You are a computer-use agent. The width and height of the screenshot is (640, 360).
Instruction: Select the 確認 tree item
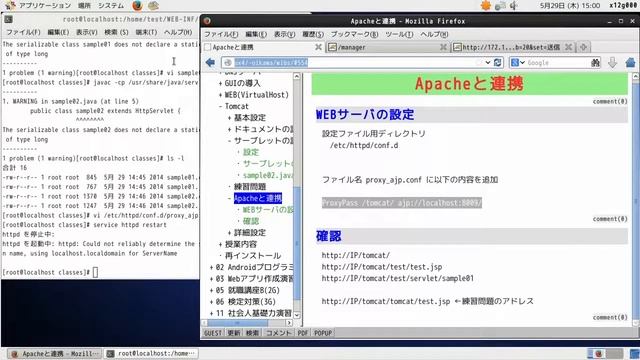point(251,221)
